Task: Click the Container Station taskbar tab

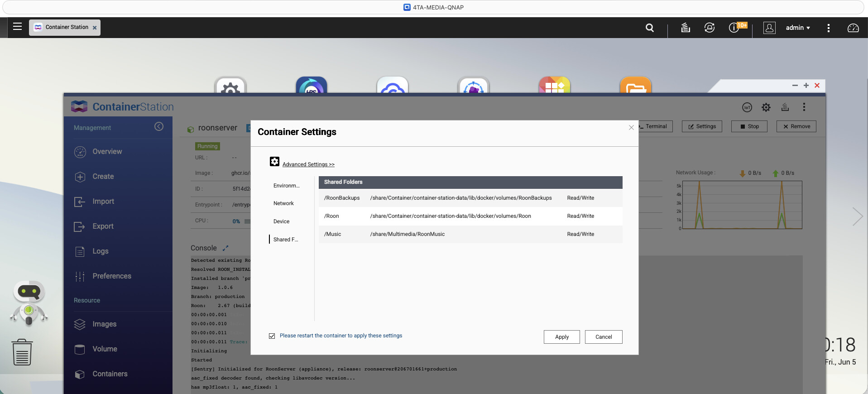Action: point(65,27)
